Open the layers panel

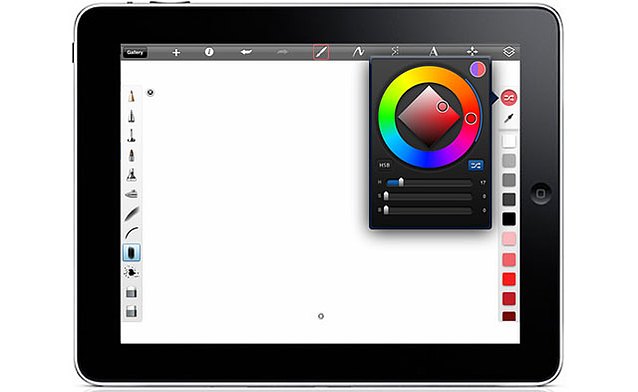[x=509, y=52]
